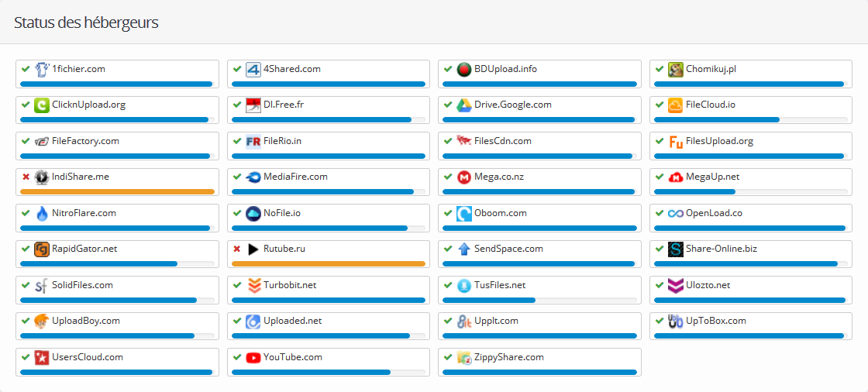This screenshot has width=868, height=392.
Task: Click the YouTube.com red play icon
Action: coord(253,358)
